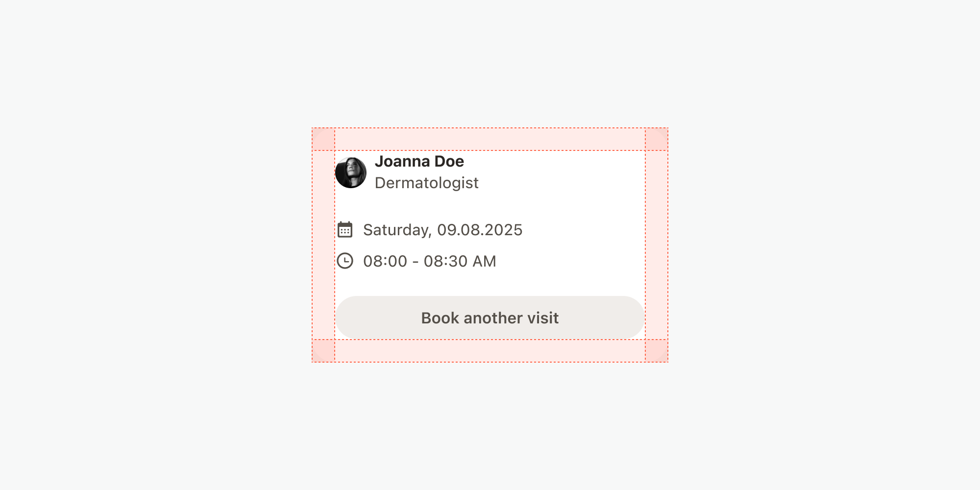Click the calendar icon beside the date
Image resolution: width=980 pixels, height=490 pixels.
pos(345,229)
